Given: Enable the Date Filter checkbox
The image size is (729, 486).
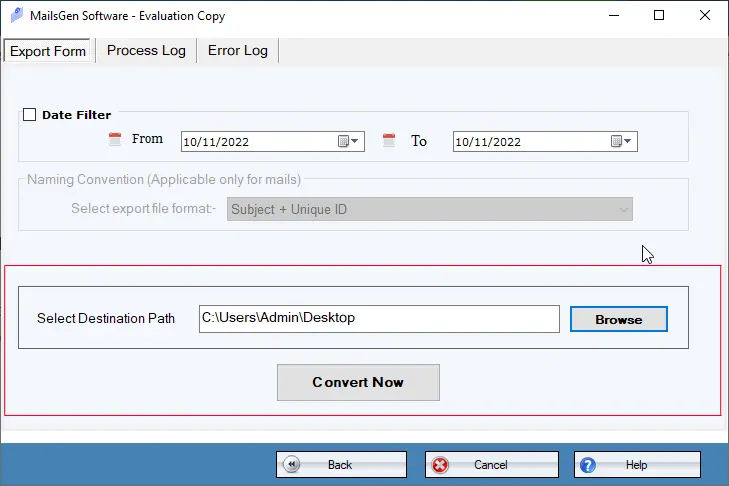Looking at the screenshot, I should [x=29, y=114].
